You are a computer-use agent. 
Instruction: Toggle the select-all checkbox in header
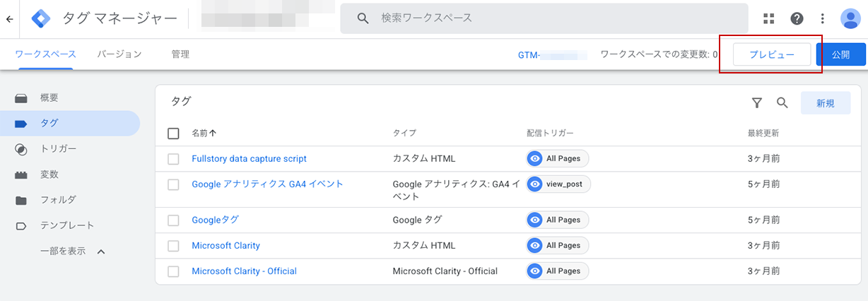pyautogui.click(x=173, y=133)
